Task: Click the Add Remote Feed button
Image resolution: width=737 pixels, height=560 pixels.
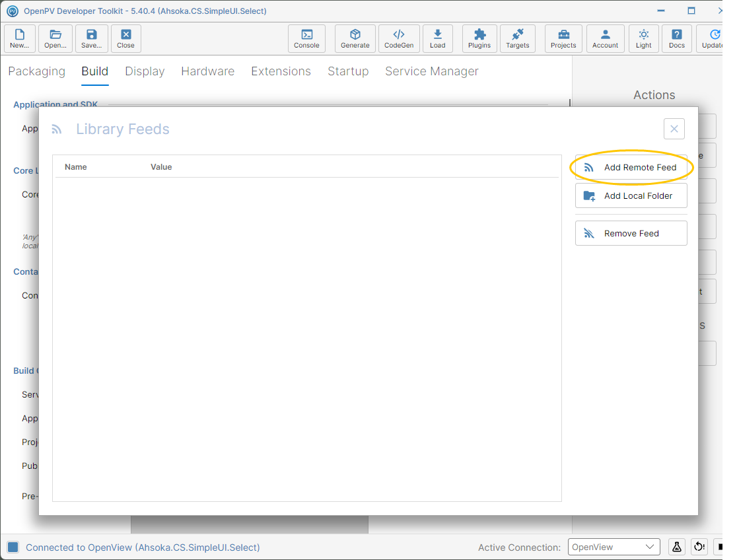Action: click(x=631, y=167)
